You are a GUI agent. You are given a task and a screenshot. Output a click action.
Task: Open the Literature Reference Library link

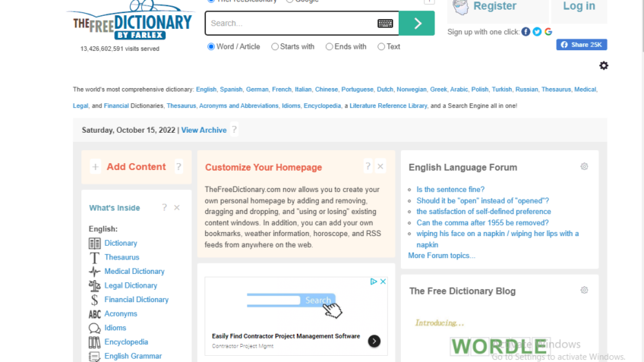pos(388,105)
